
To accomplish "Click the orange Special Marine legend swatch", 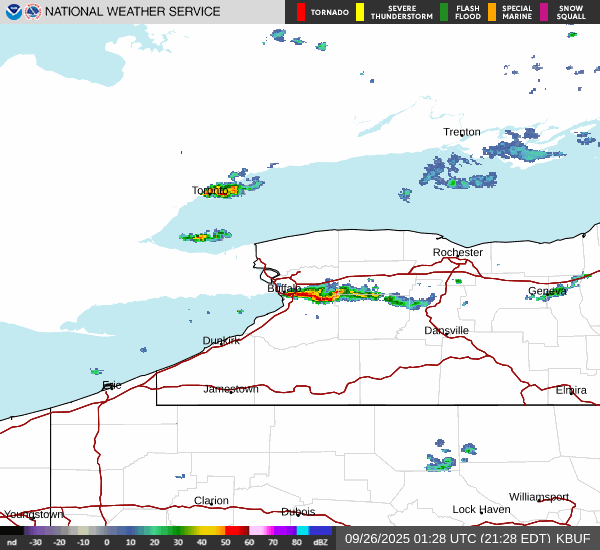I will coord(492,12).
